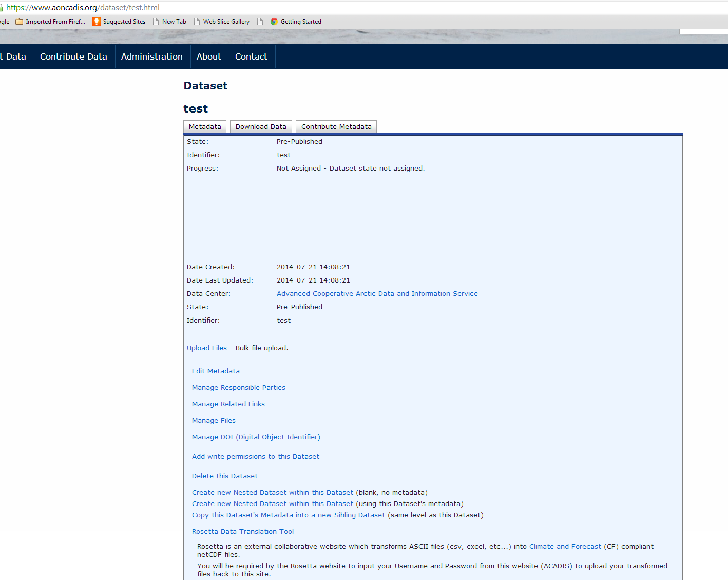Open the Edit Metadata link
This screenshot has height=580, width=728.
point(216,371)
